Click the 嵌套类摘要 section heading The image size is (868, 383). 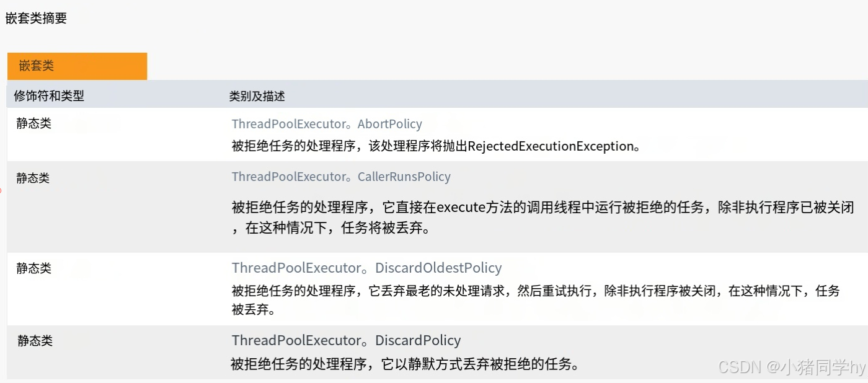(36, 19)
